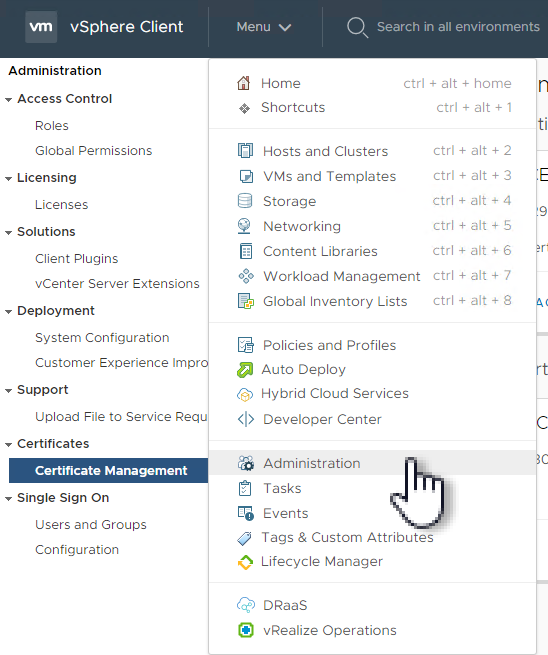Click the Home house icon
The width and height of the screenshot is (548, 655).
pyautogui.click(x=244, y=83)
